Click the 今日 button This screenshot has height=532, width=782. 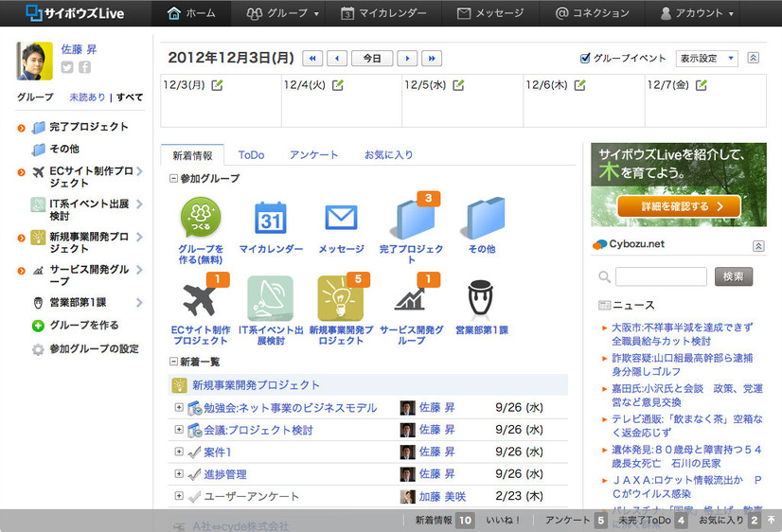click(x=372, y=59)
